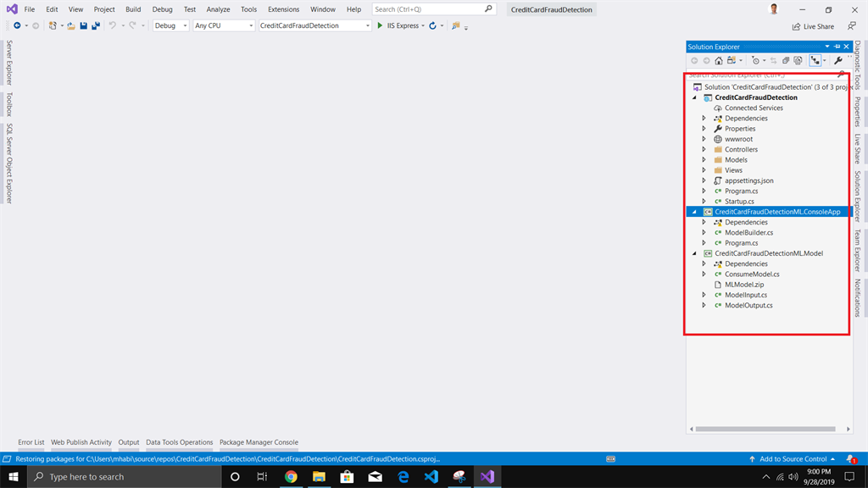Open the startup project CreditCardFraudDetection dropdown
Image resolution: width=868 pixels, height=488 pixels.
[x=314, y=25]
